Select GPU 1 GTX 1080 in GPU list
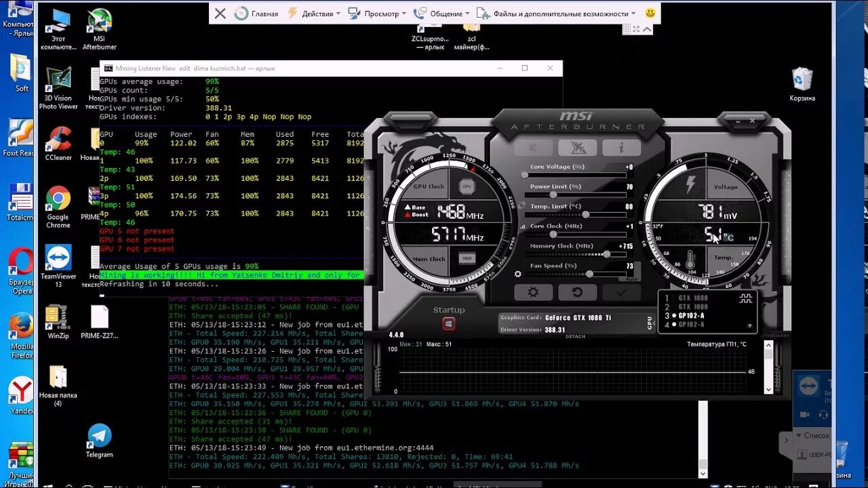The image size is (868, 488). (x=687, y=298)
